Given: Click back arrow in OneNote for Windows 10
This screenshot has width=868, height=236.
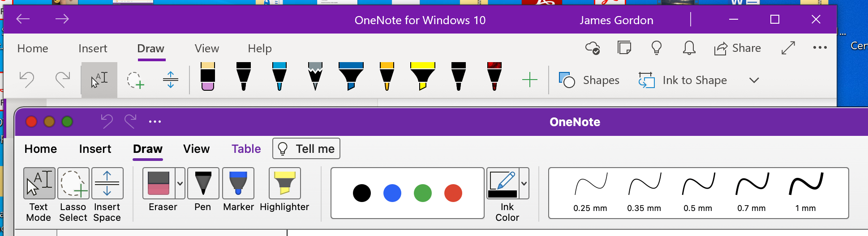Looking at the screenshot, I should [23, 19].
